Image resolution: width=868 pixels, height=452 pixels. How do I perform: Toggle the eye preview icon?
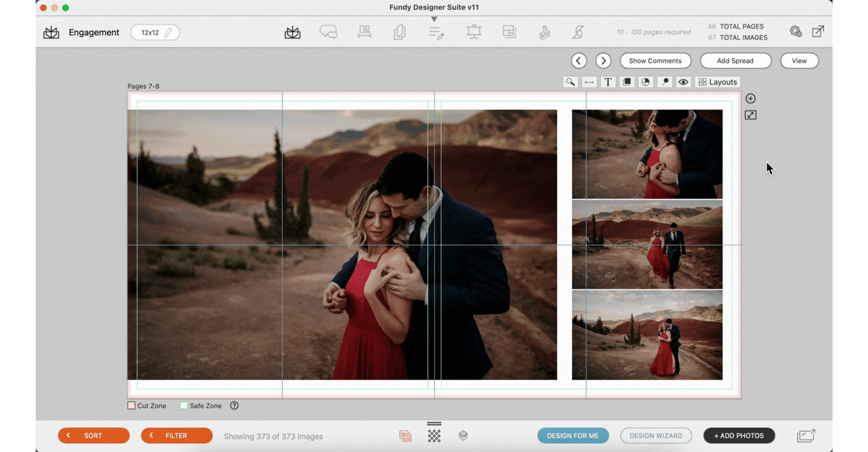(x=684, y=82)
